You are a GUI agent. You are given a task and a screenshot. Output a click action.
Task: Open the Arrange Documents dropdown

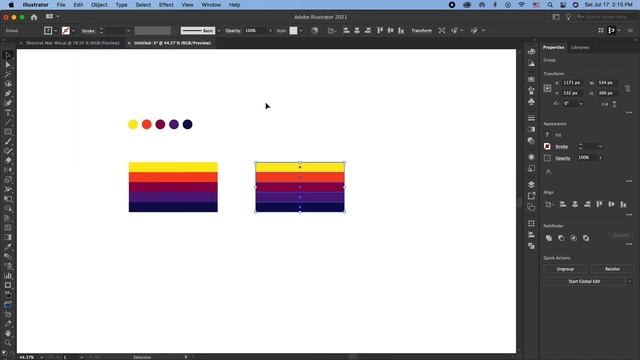click(52, 16)
